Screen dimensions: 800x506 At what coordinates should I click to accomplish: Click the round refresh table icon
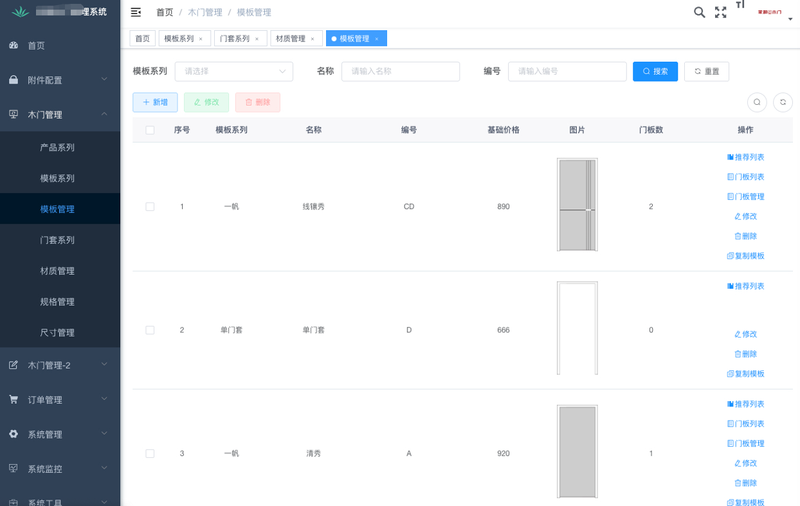pos(783,102)
